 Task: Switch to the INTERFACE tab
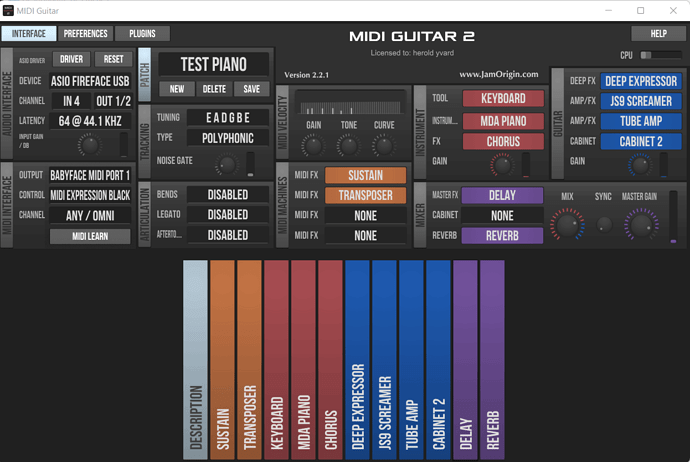click(x=29, y=34)
